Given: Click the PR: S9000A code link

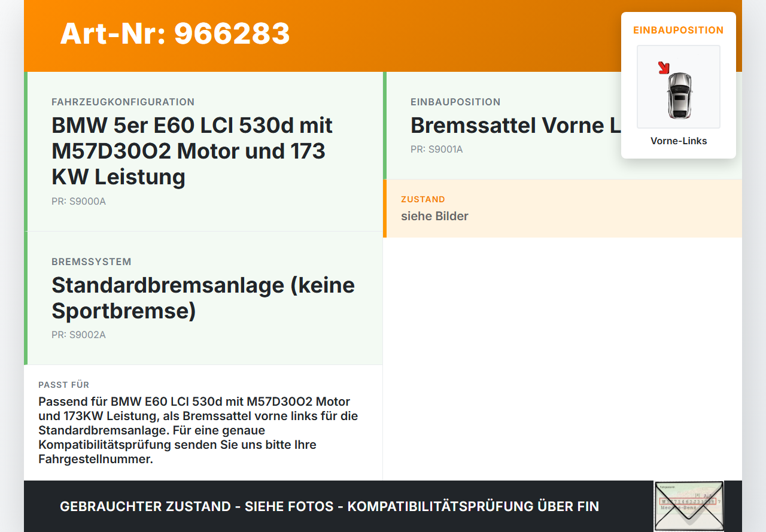Looking at the screenshot, I should tap(79, 201).
